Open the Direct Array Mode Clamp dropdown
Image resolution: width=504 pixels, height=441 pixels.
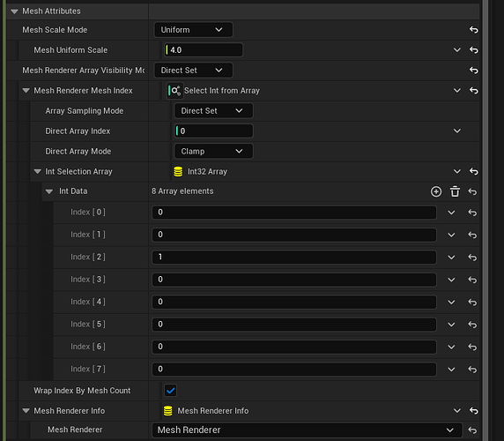tap(213, 152)
